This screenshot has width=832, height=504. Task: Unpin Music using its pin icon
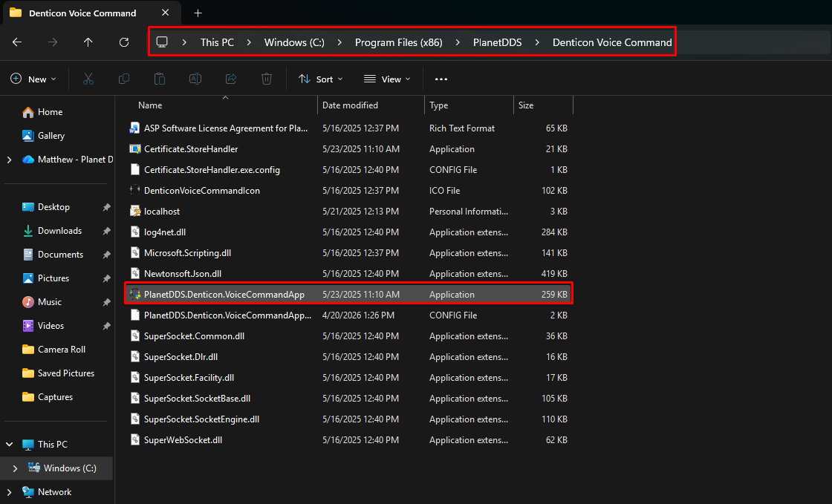106,302
